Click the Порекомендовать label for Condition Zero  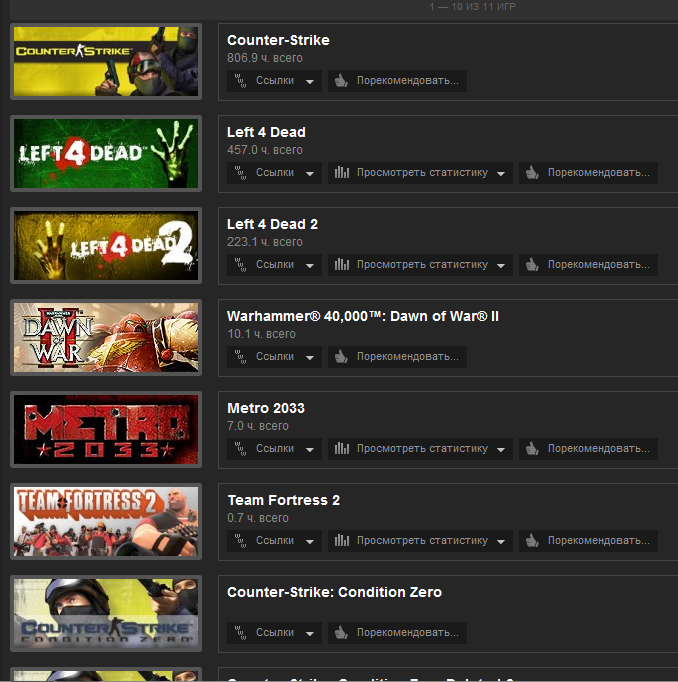pyautogui.click(x=407, y=632)
